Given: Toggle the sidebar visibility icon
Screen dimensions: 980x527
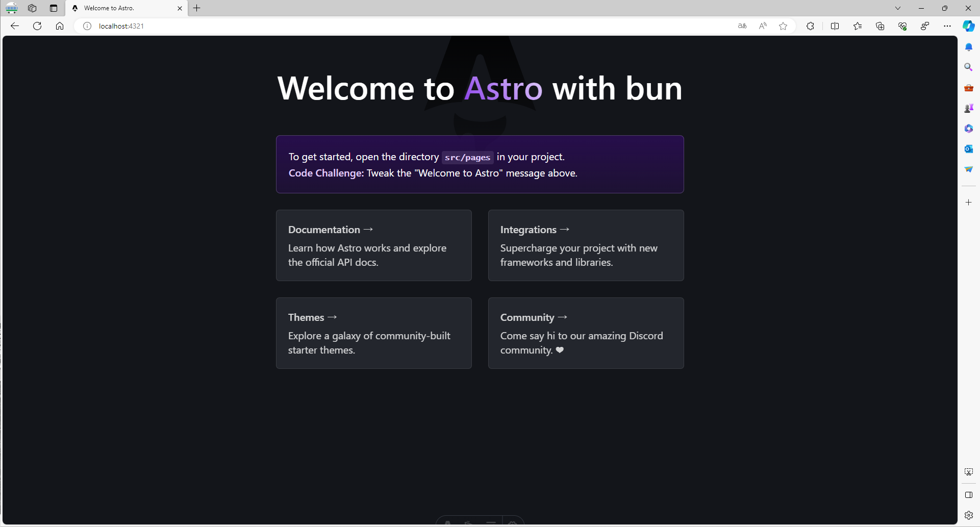Looking at the screenshot, I should coord(969,495).
